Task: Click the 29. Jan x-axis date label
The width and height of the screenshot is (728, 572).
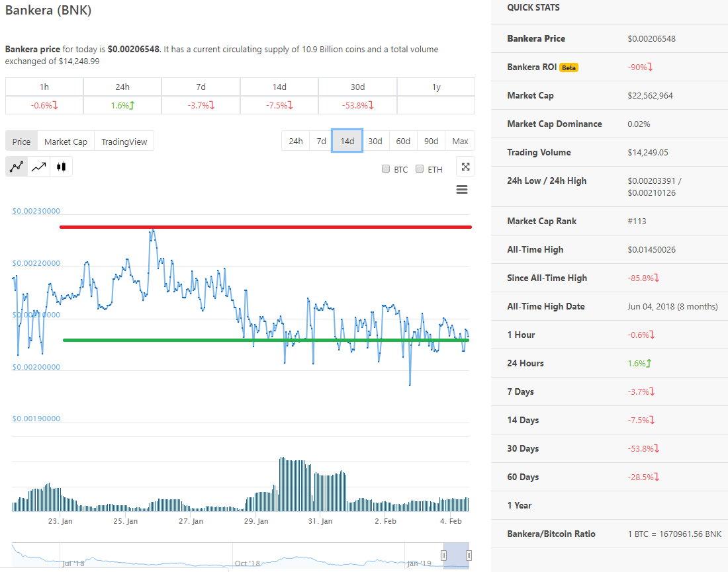Action: point(256,521)
